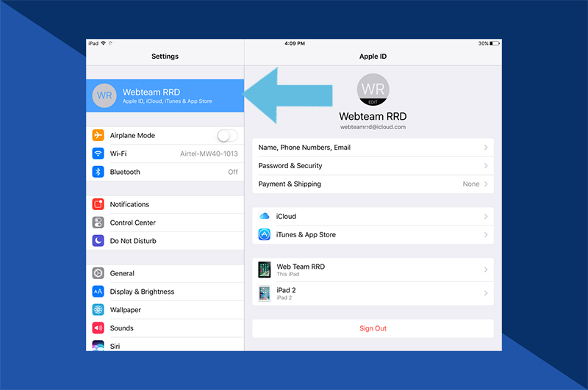This screenshot has height=390, width=588.
Task: Tap the Sounds speaker icon
Action: (x=98, y=328)
